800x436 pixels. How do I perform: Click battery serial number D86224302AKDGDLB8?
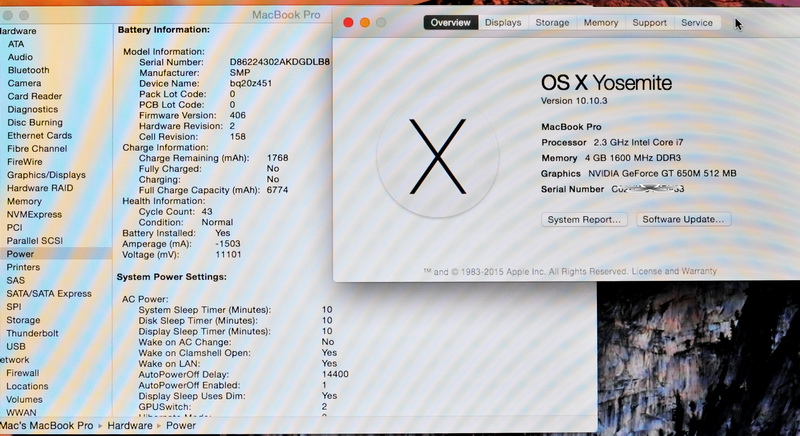[280, 62]
